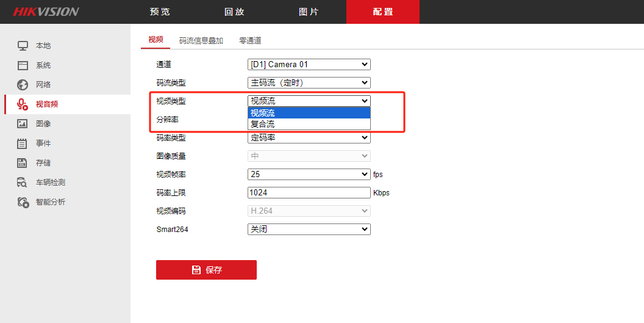Switch to the 码流信息叠加 tab
Image resolution: width=644 pixels, height=323 pixels.
click(201, 40)
